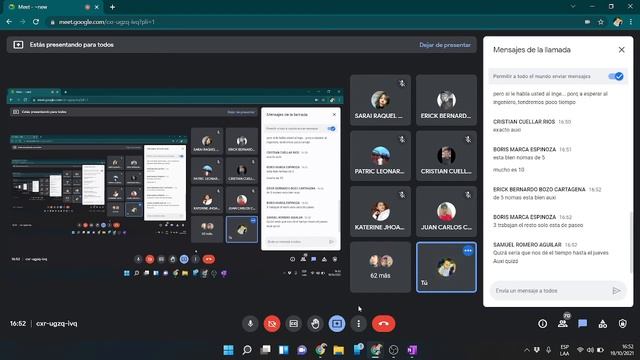The image size is (640, 360).
Task: Open a new browser tab with plus
Action: click(112, 7)
